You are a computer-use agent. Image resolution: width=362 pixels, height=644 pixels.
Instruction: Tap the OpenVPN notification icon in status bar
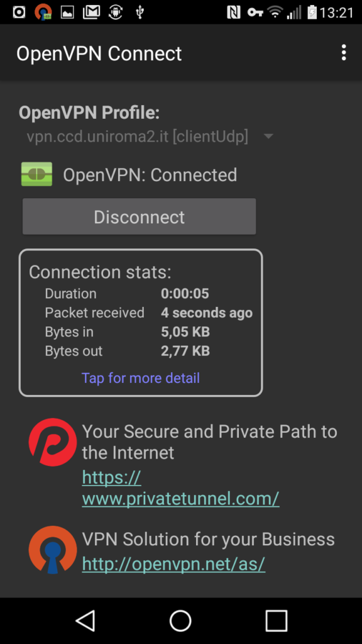[x=43, y=12]
